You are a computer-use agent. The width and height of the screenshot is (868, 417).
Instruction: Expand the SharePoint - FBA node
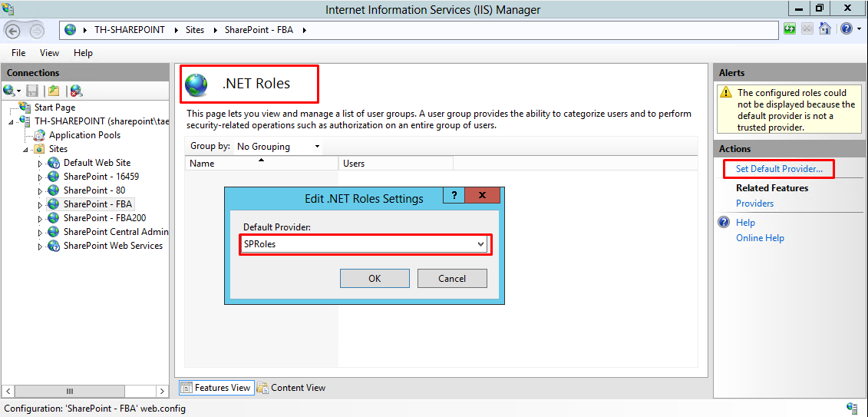[x=40, y=205]
